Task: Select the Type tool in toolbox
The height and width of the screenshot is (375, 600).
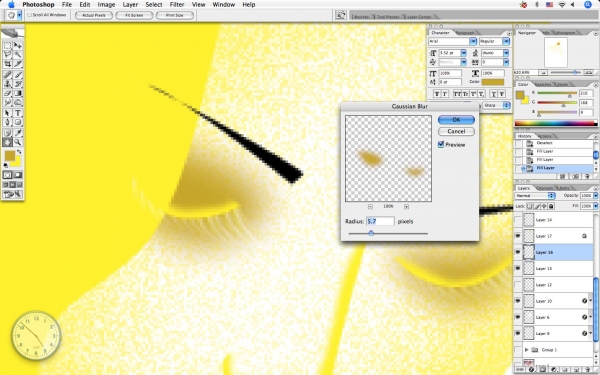Action: 18,113
